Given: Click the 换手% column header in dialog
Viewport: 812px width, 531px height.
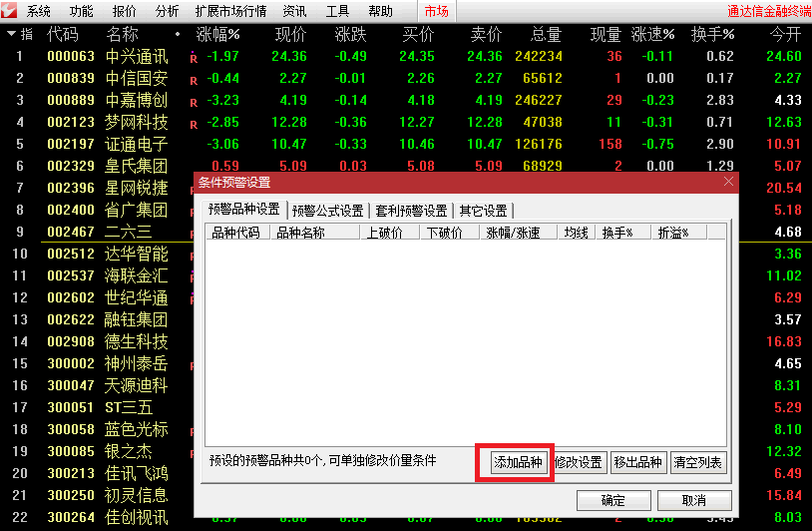Looking at the screenshot, I should click(623, 233).
